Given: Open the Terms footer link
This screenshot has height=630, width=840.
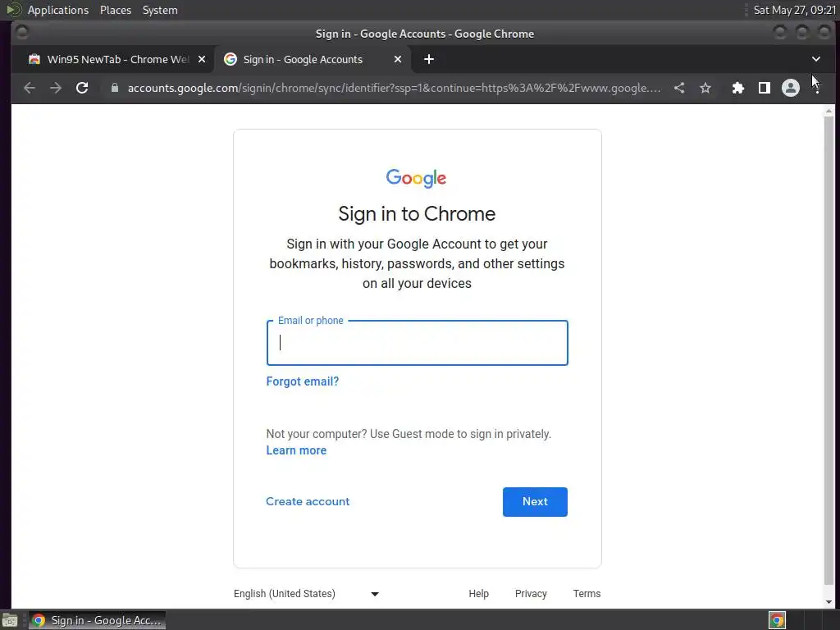Looking at the screenshot, I should coord(587,594).
